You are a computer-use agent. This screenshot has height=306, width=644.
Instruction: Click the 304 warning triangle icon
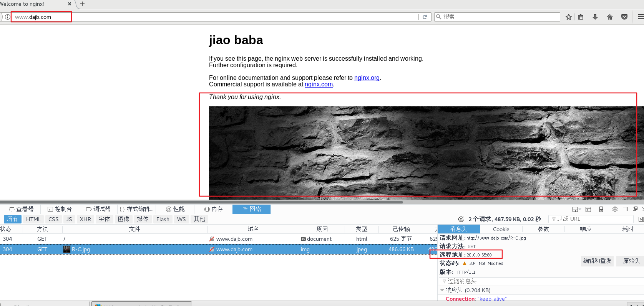(x=465, y=263)
